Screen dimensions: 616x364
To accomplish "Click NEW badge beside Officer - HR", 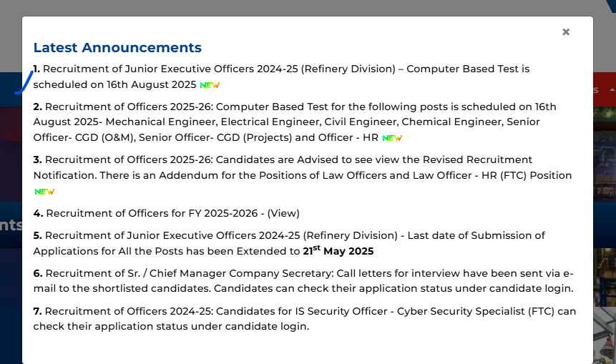I will pyautogui.click(x=392, y=138).
